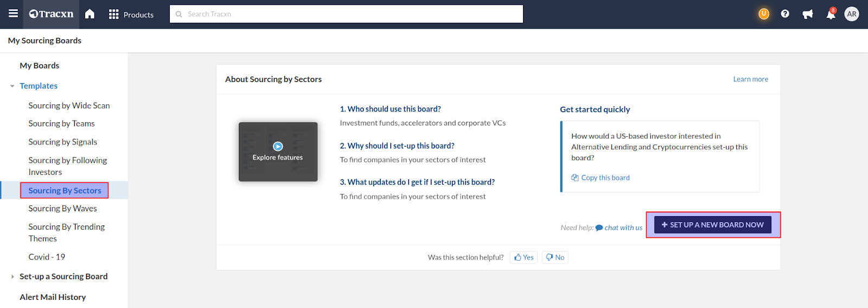Click the orange upgrade badge icon
Image resolution: width=868 pixels, height=308 pixels.
coord(764,14)
